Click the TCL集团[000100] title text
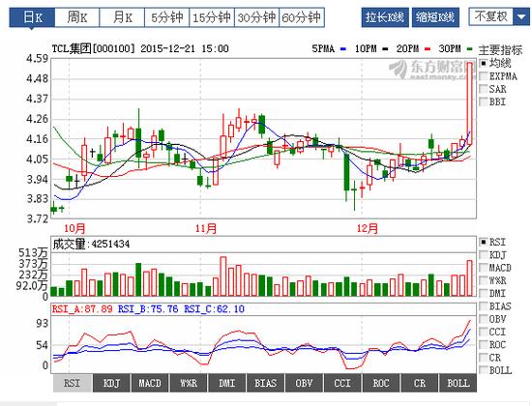The width and height of the screenshot is (532, 406). tap(93, 48)
